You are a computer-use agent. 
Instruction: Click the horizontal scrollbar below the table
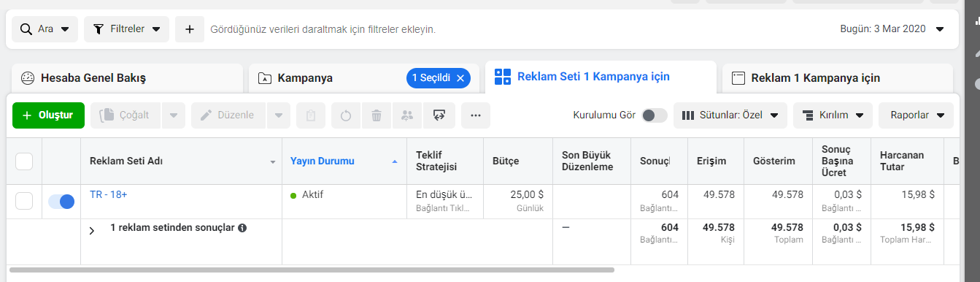coord(312,270)
